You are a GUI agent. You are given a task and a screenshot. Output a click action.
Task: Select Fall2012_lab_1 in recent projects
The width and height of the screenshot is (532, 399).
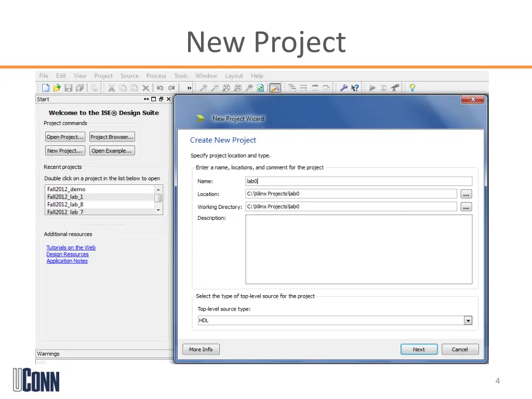[x=100, y=197]
